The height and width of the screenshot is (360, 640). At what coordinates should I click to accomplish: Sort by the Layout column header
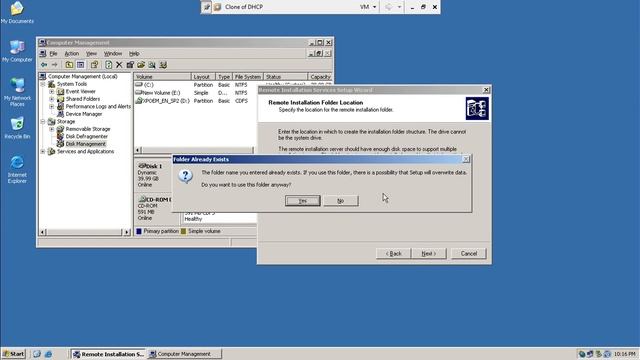pyautogui.click(x=203, y=77)
